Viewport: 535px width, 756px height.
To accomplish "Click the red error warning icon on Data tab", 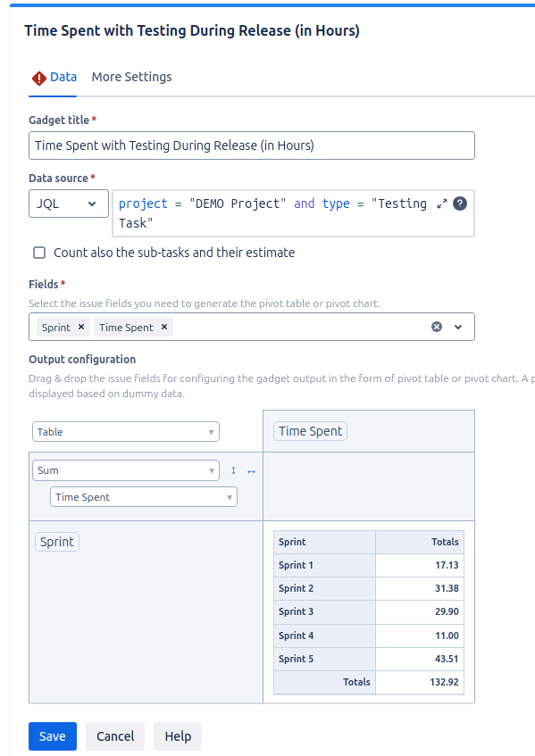I will point(39,79).
